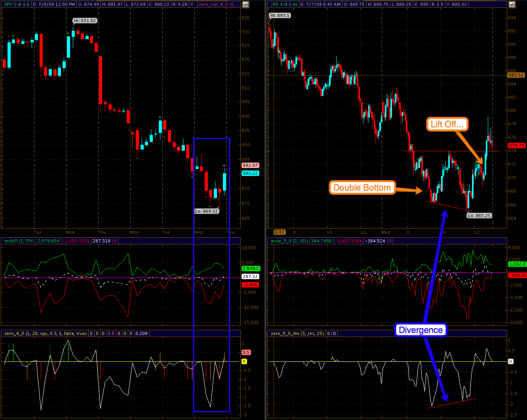Click the Lift Off annotation label
The width and height of the screenshot is (527, 420).
tap(447, 124)
